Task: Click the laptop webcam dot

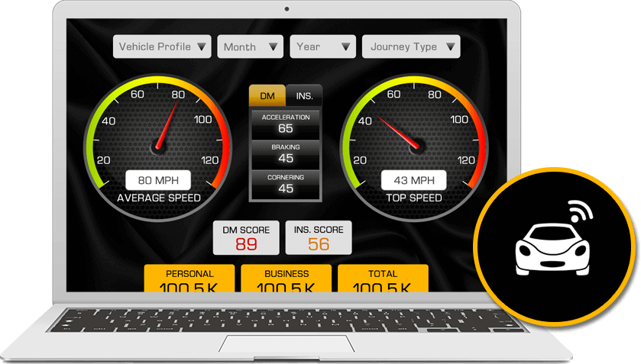Action: click(x=287, y=10)
